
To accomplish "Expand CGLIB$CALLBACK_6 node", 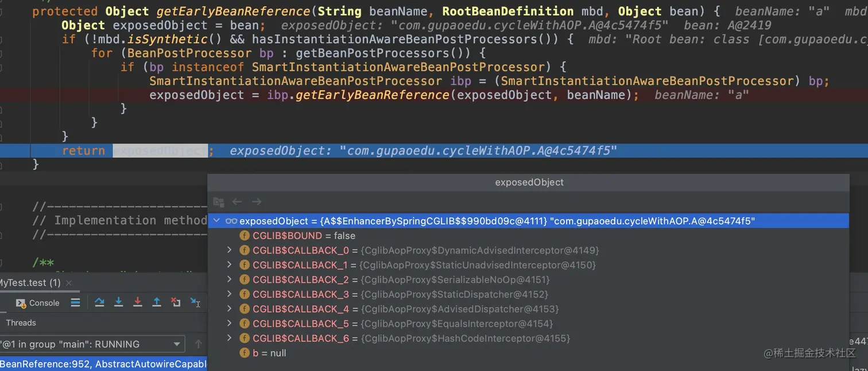I will pyautogui.click(x=229, y=338).
